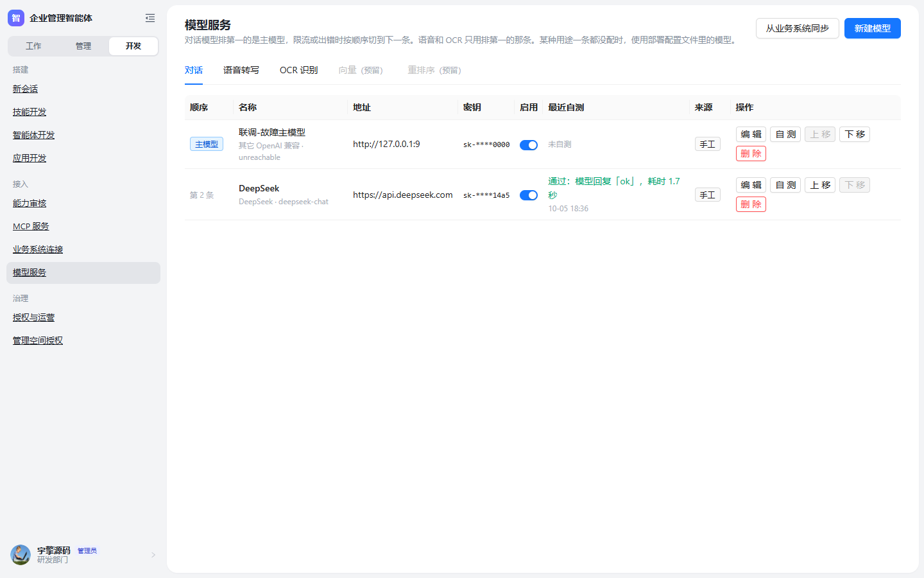Click the 主模型 tag badge

tap(207, 144)
